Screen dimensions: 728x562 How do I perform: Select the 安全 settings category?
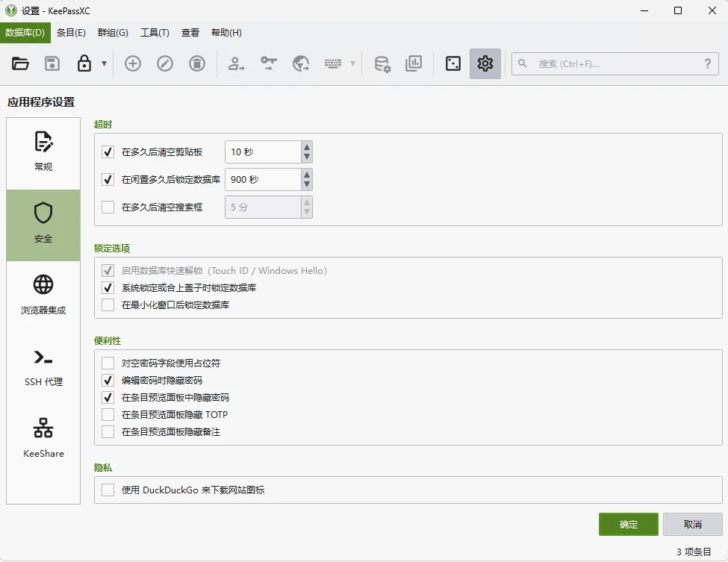(x=43, y=225)
